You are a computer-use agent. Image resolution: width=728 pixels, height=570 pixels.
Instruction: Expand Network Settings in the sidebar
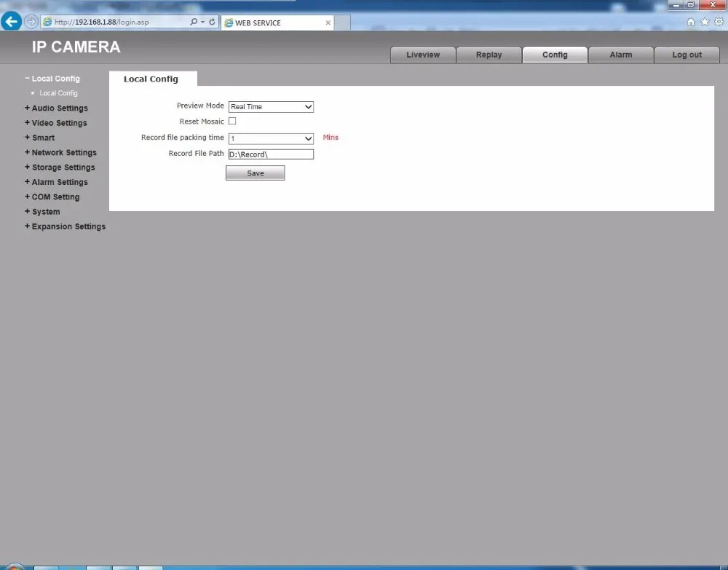61,152
